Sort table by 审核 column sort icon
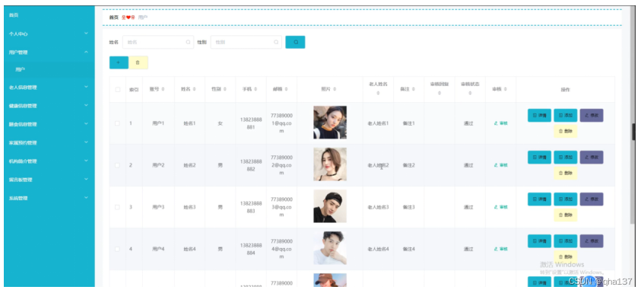Image resolution: width=644 pixels, height=293 pixels. click(506, 89)
